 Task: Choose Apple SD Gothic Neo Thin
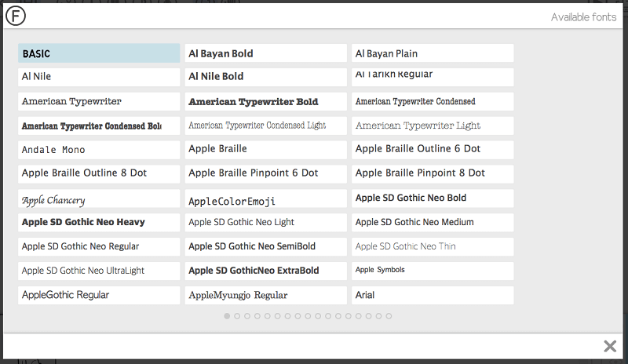(x=433, y=246)
